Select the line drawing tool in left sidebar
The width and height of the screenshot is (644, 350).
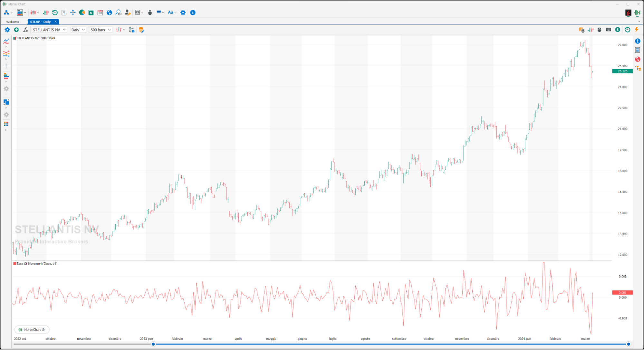pyautogui.click(x=6, y=41)
